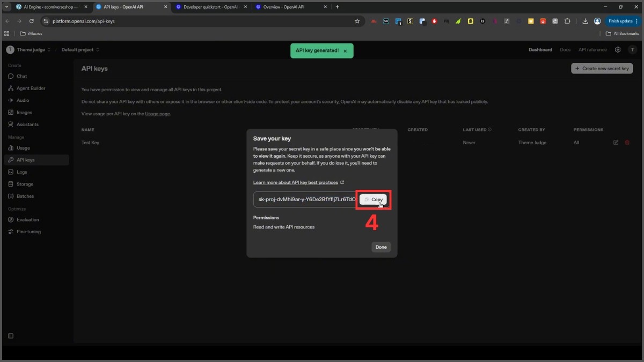Image resolution: width=644 pixels, height=362 pixels.
Task: Switch to AI Engine ecomiverseshop tab
Action: [51, 7]
